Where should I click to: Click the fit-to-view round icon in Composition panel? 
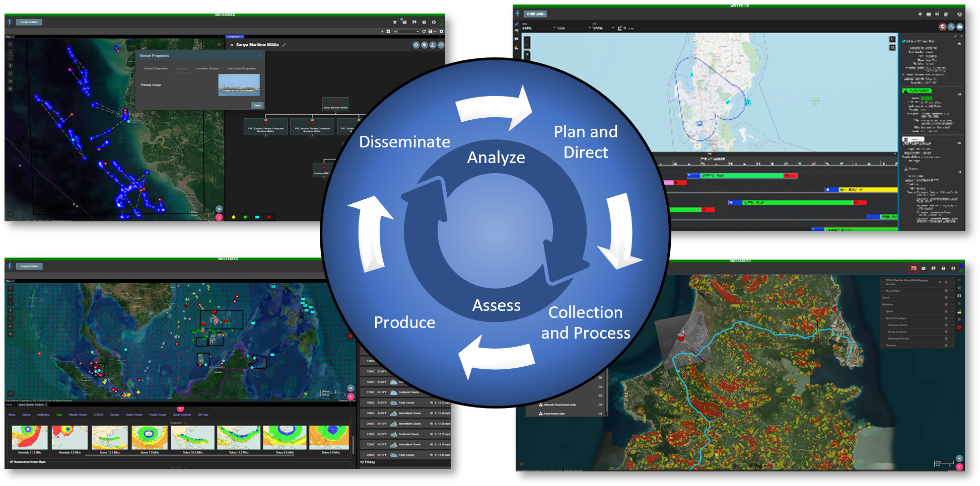[416, 45]
